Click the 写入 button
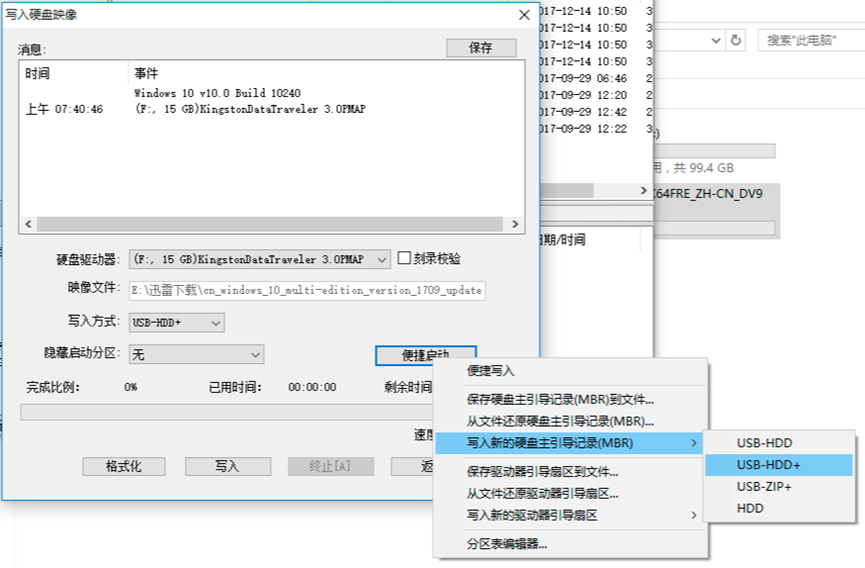 [x=228, y=467]
